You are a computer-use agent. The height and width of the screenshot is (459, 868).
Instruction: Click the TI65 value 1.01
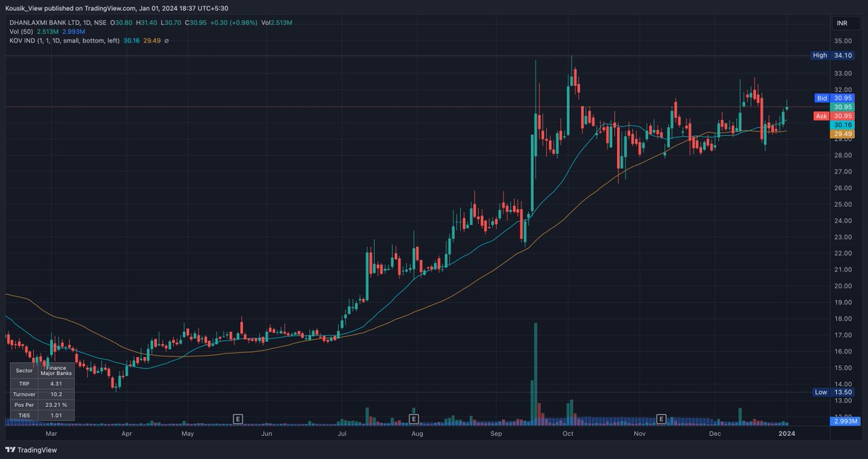point(55,416)
